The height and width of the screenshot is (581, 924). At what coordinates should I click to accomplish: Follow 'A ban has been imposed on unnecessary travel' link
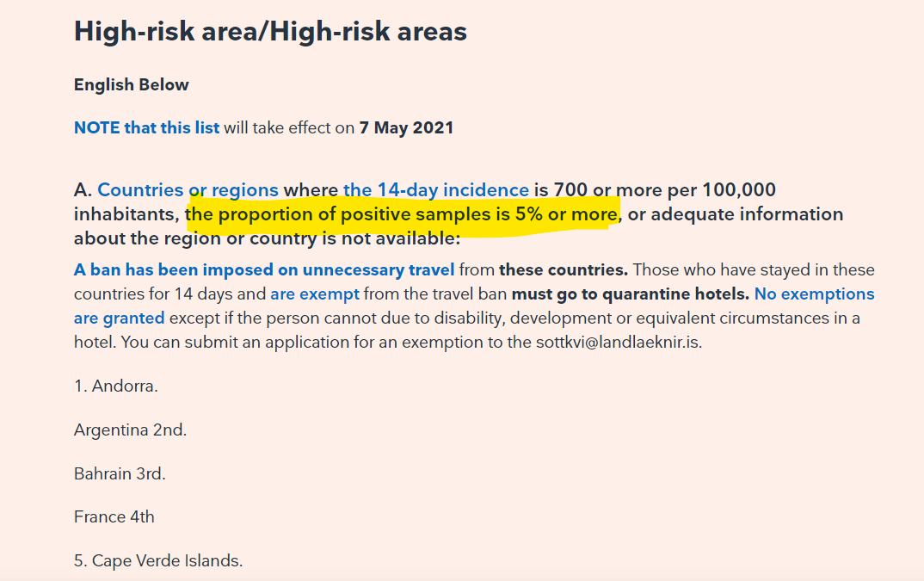[x=264, y=270]
